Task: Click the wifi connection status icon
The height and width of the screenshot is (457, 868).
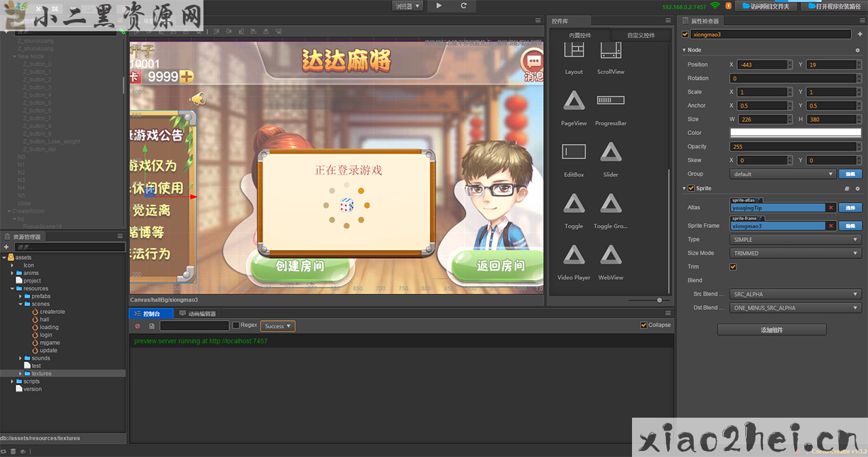Action: [715, 6]
